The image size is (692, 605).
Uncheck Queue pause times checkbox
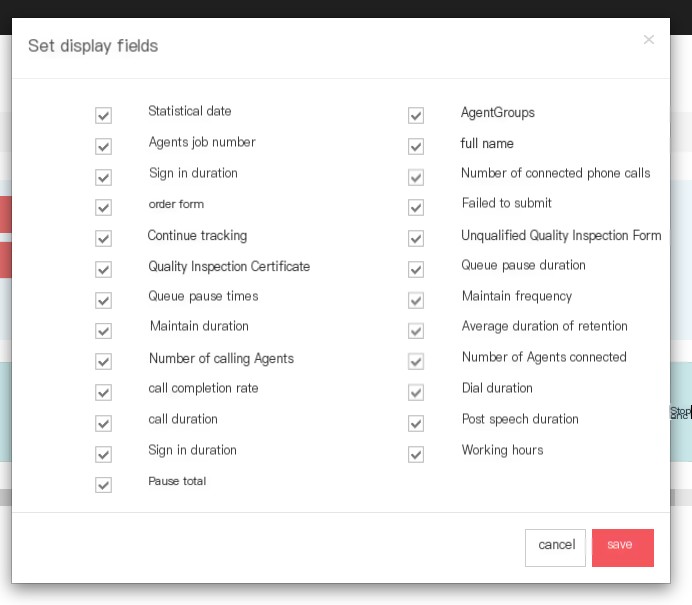coord(103,301)
